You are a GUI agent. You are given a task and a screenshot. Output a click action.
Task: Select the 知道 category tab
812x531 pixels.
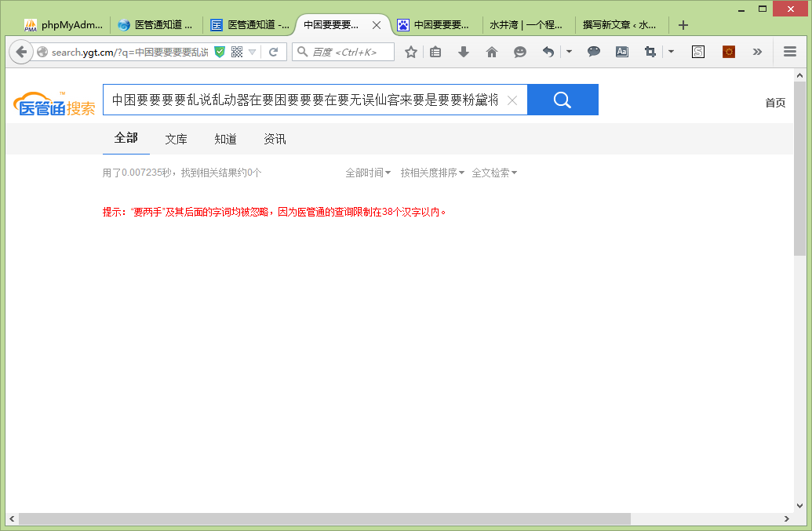(225, 139)
